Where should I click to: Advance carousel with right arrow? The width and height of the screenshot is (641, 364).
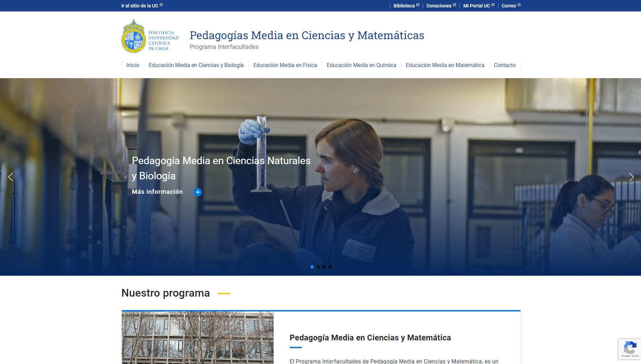tap(631, 177)
